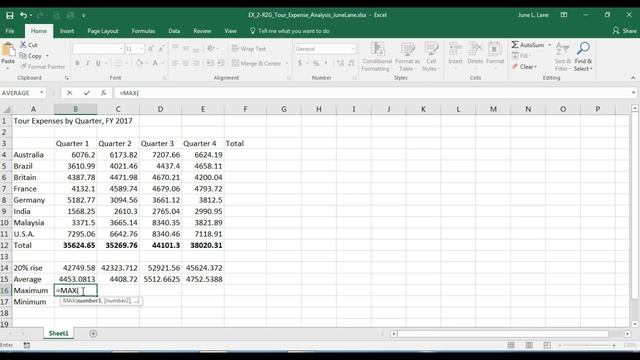Open the Find & Select dropdown arrow
This screenshot has height=360, width=640.
pos(591,69)
